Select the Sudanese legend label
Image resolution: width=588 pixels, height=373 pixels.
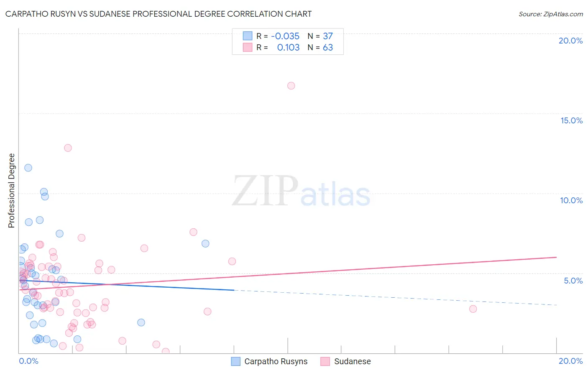pos(353,361)
